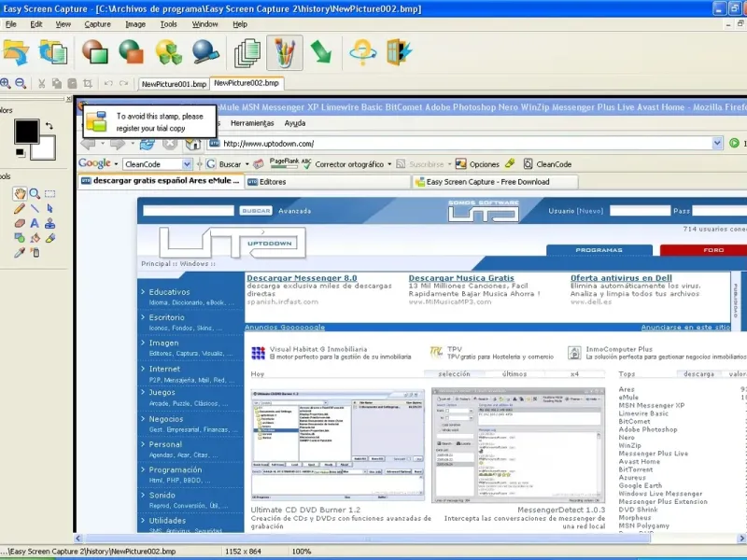Click the brown sphere capture icon
Screen dimensions: 747x560
(95, 52)
